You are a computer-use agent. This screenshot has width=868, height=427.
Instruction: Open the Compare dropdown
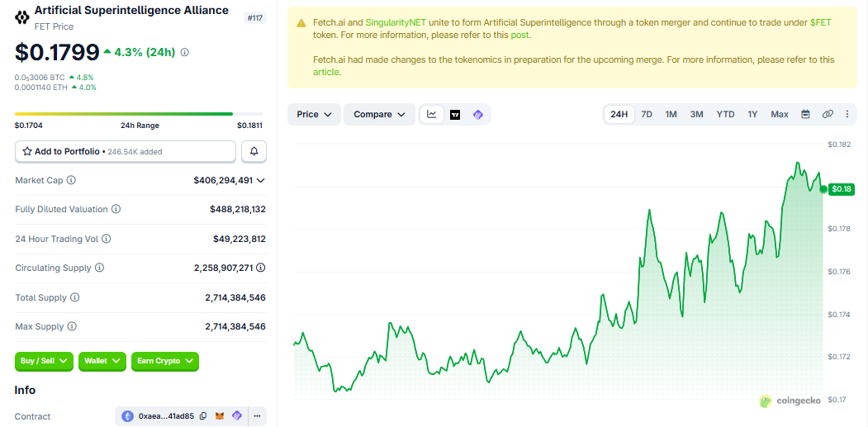coord(379,114)
